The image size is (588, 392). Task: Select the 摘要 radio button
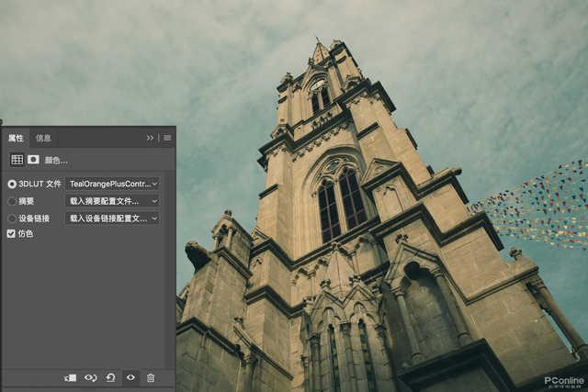[12, 201]
